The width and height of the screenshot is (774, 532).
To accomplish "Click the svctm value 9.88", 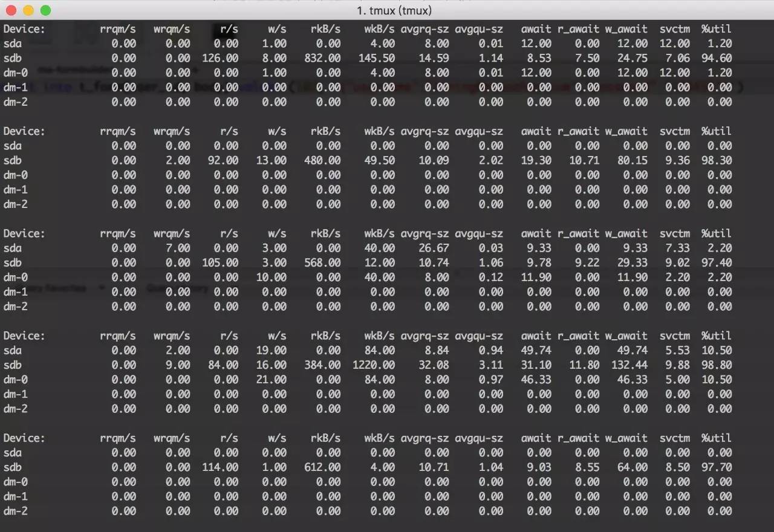I will click(678, 365).
